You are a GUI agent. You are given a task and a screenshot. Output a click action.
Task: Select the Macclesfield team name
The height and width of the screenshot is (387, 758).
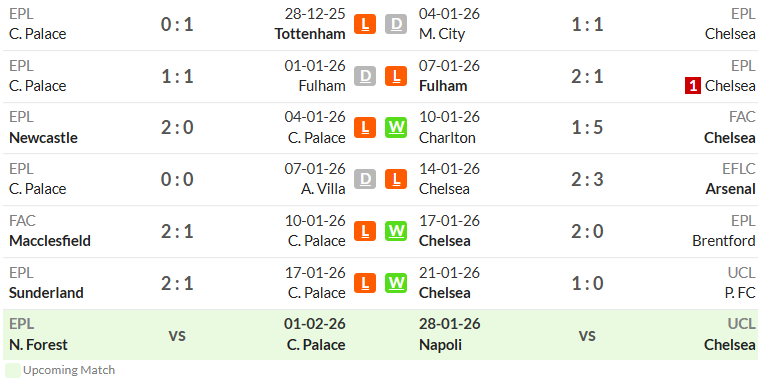click(x=50, y=241)
